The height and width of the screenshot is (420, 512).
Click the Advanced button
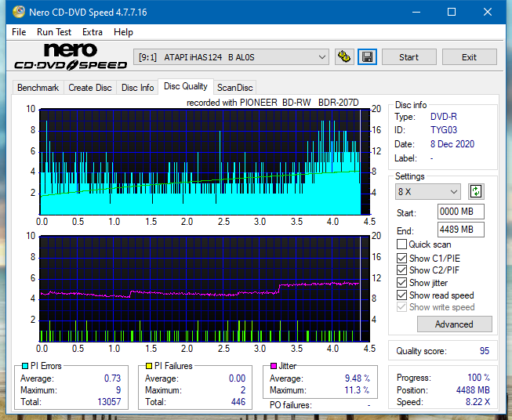pos(454,324)
